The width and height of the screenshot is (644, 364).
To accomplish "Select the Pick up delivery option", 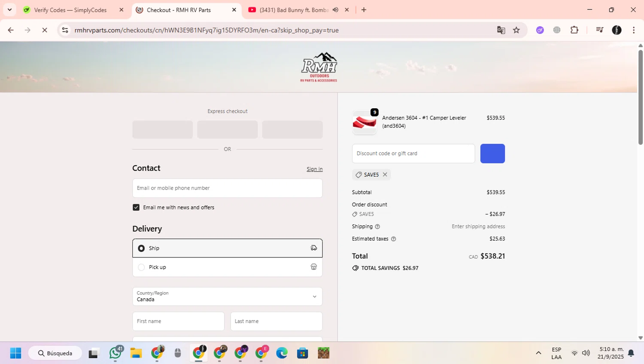I will click(x=228, y=267).
